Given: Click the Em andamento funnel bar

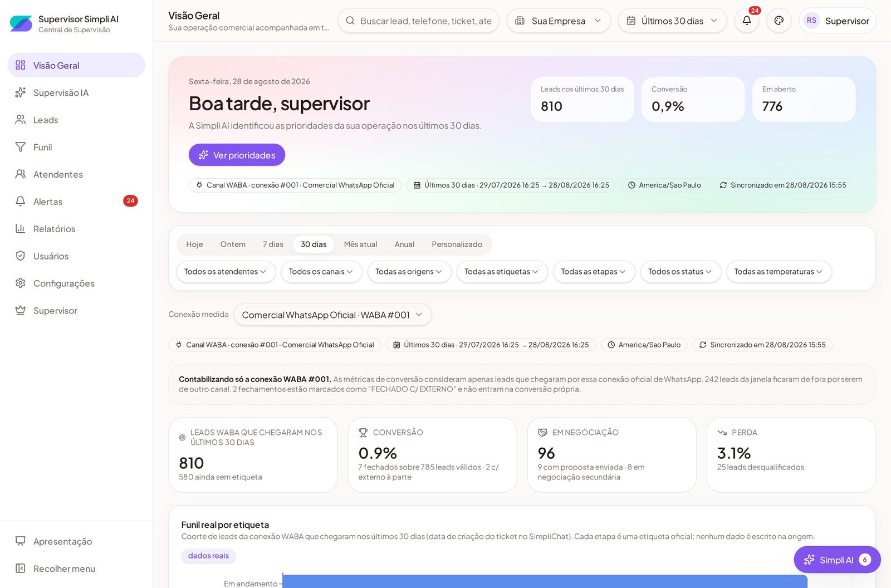Looking at the screenshot, I should coord(545,581).
